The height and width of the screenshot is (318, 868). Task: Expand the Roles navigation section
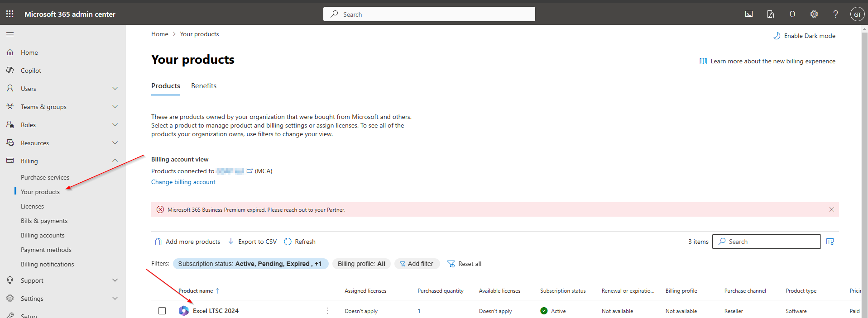click(x=115, y=125)
